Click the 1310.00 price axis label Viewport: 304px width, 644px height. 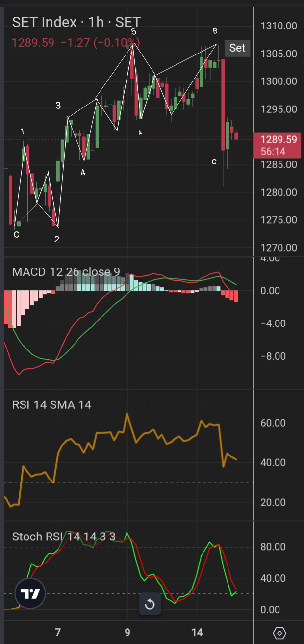pos(279,26)
